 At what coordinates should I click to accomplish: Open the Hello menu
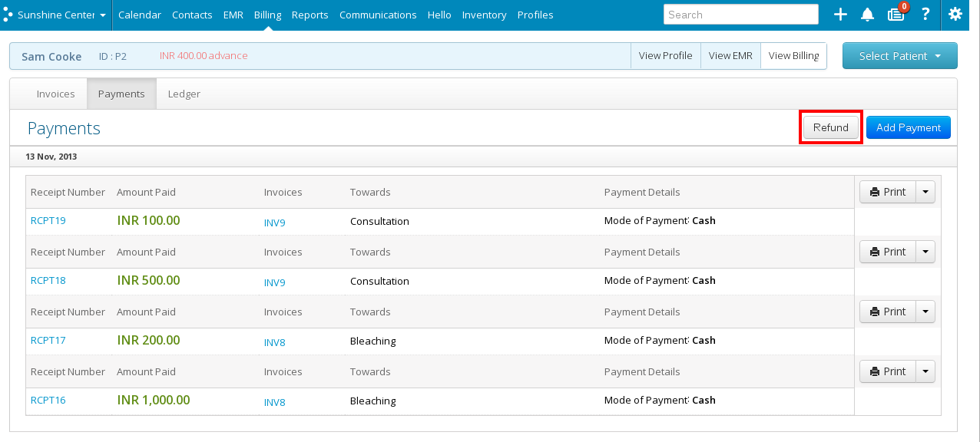(439, 15)
